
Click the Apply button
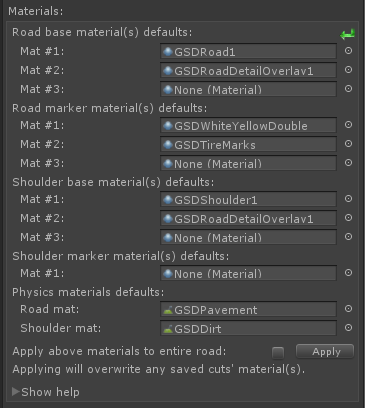point(325,351)
